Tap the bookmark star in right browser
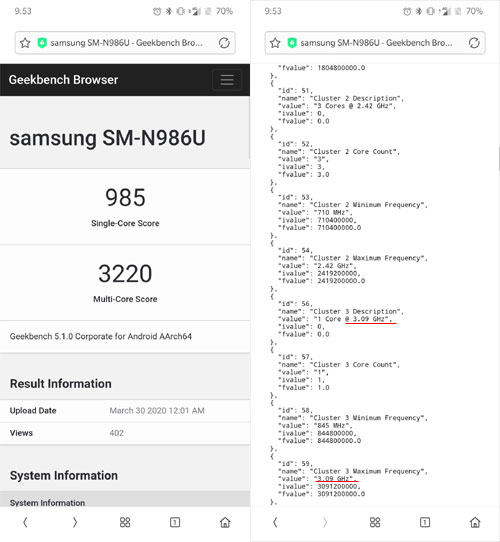The width and height of the screenshot is (500, 542). (275, 43)
